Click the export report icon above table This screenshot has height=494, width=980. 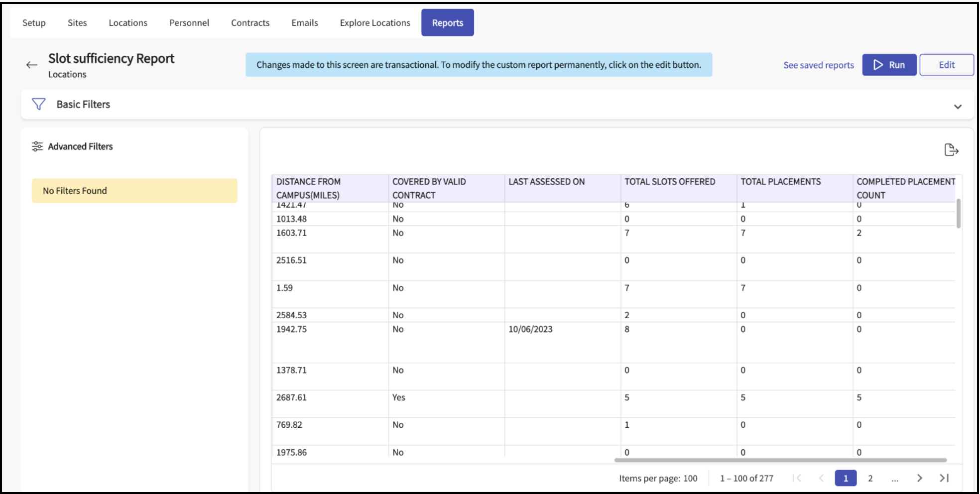pyautogui.click(x=951, y=150)
